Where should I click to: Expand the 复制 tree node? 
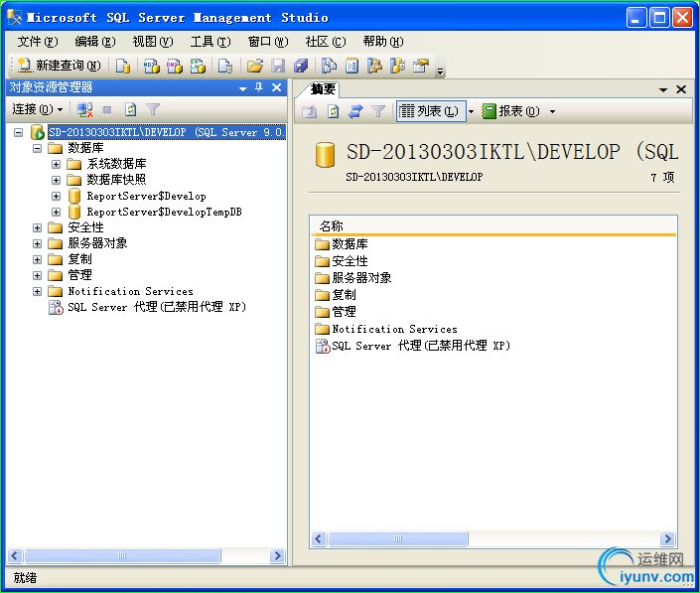37,260
